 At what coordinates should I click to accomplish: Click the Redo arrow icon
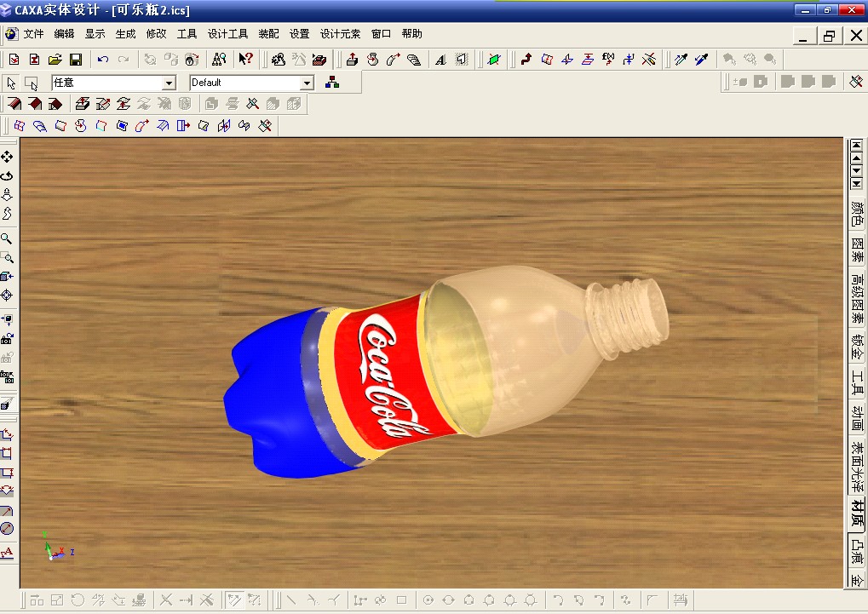coord(124,60)
